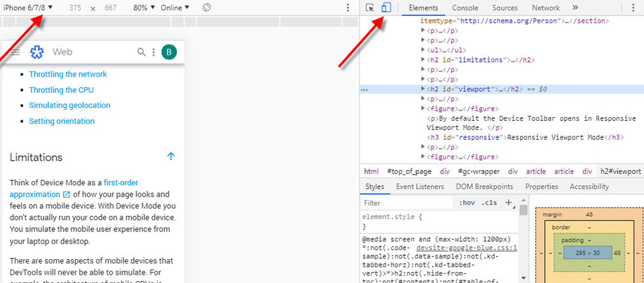Viewport: 644px width, 283px height.
Task: Open the Properties tab
Action: tap(542, 187)
